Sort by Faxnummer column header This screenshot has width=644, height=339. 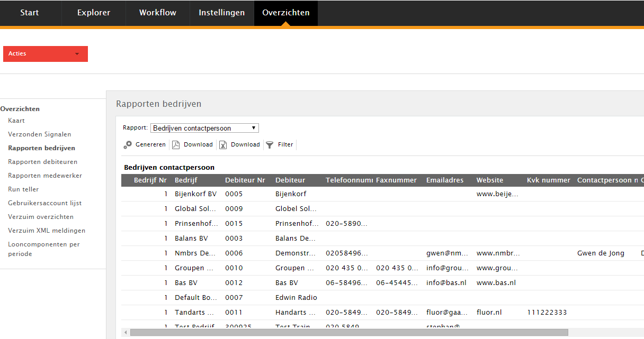click(x=396, y=180)
